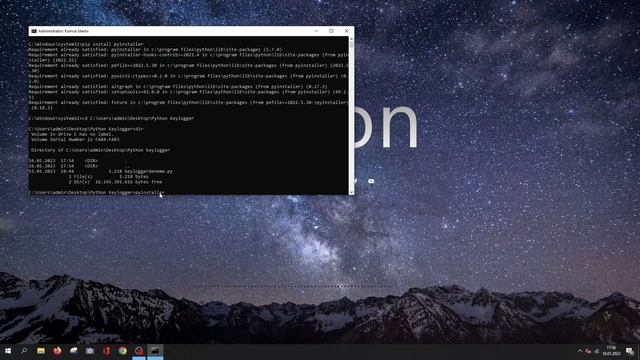Click the '1 File(s)' summary line
Screen dimensions: 640x360
coord(109,177)
